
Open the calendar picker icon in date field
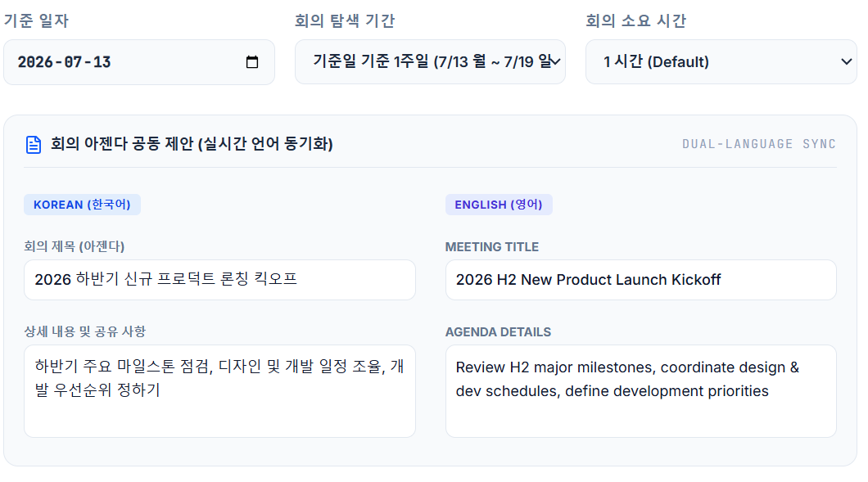(252, 62)
